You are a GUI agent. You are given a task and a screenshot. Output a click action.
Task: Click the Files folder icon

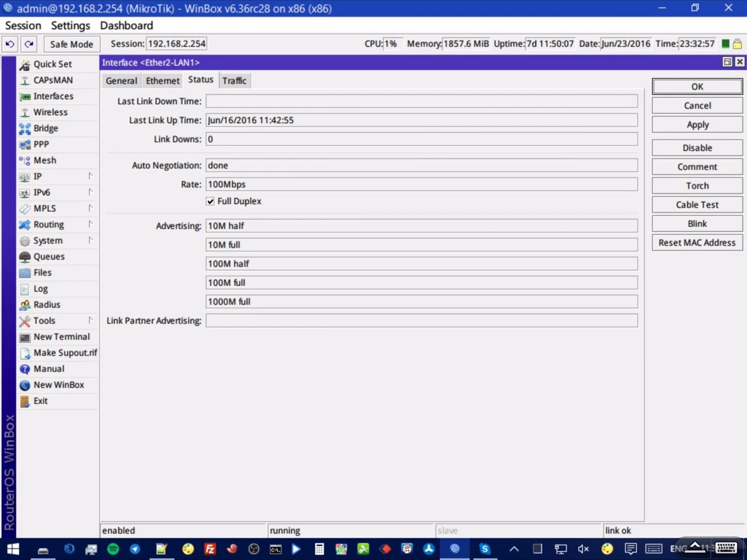tap(25, 273)
